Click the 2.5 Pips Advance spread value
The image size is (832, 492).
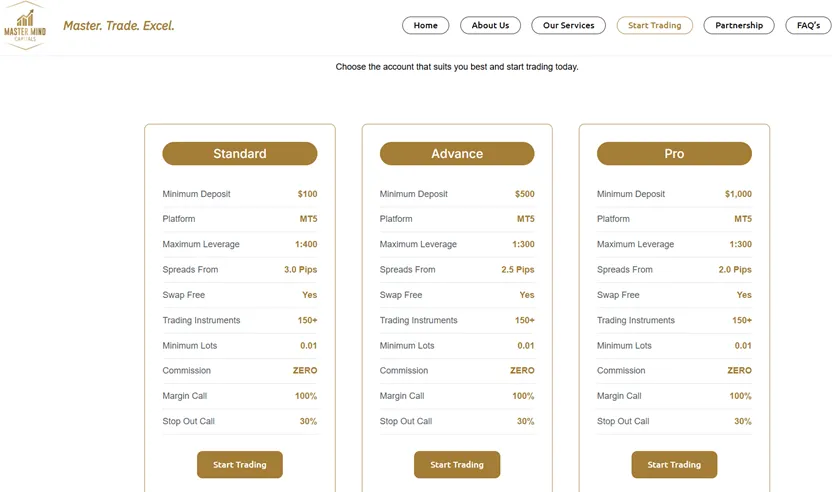pyautogui.click(x=517, y=270)
